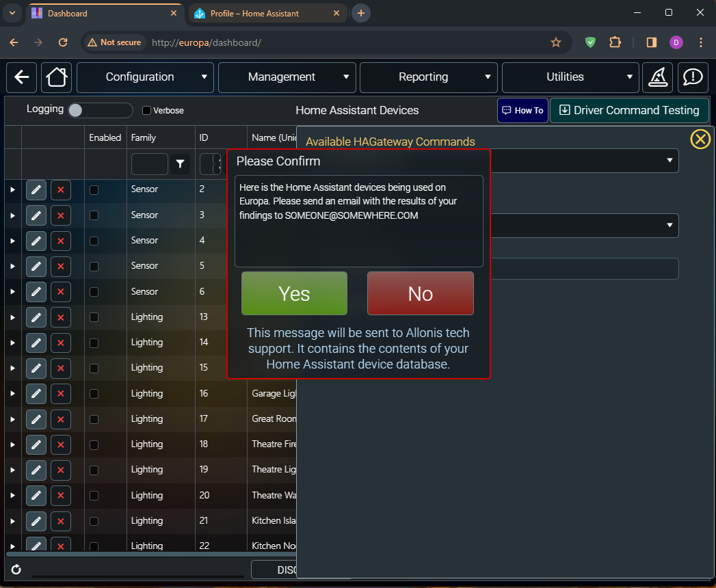Bookmark this page with the star icon
The width and height of the screenshot is (716, 588).
(555, 42)
